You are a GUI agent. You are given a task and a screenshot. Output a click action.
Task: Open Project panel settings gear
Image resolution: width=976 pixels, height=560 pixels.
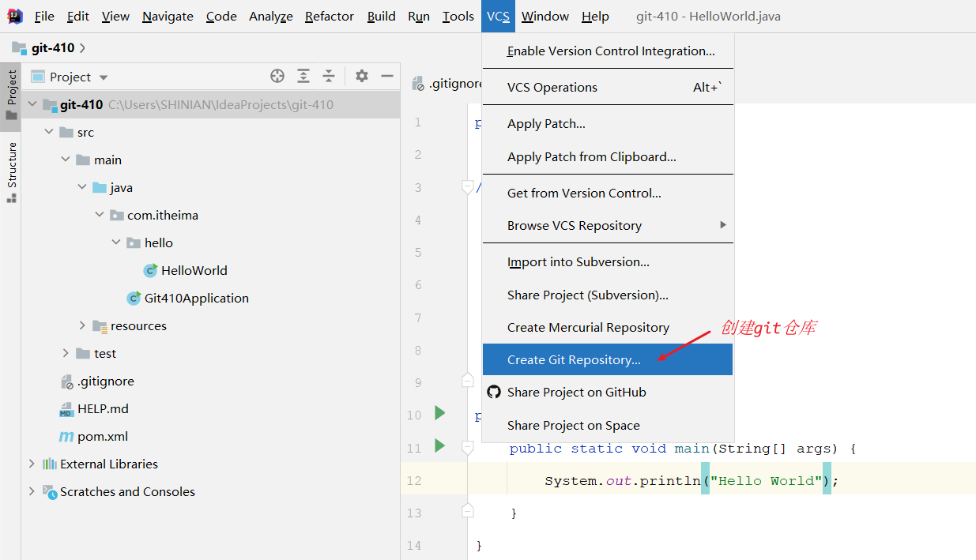click(x=362, y=77)
